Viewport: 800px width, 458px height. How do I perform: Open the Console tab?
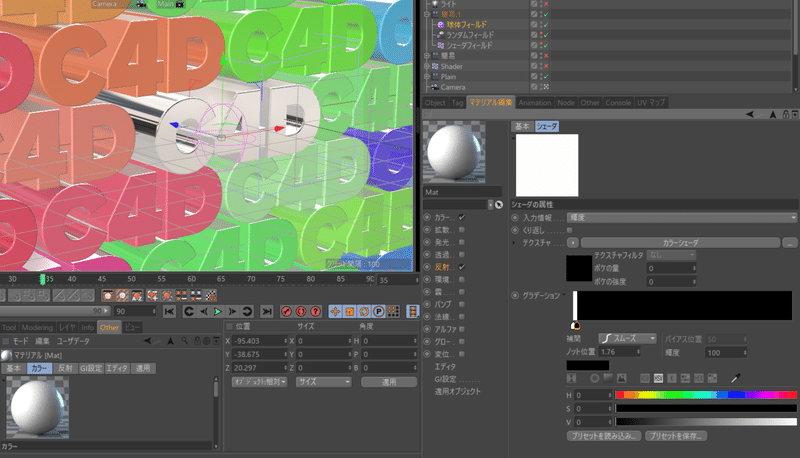(x=618, y=103)
